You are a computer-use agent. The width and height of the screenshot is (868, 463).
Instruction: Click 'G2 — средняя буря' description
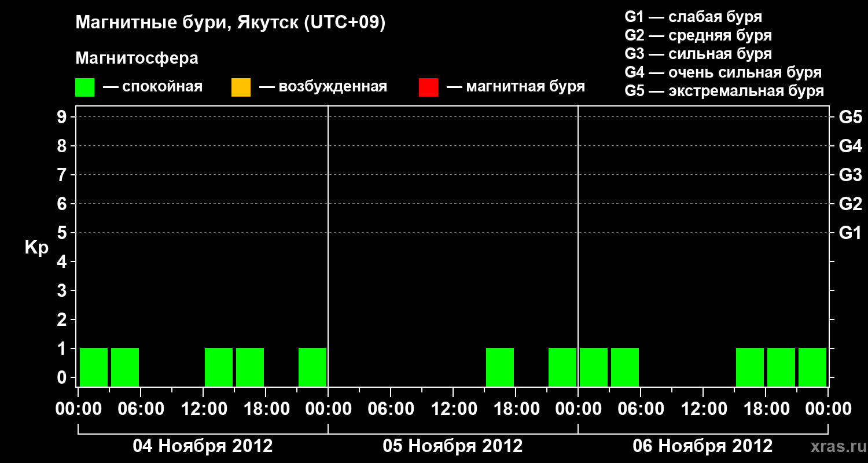click(x=698, y=35)
